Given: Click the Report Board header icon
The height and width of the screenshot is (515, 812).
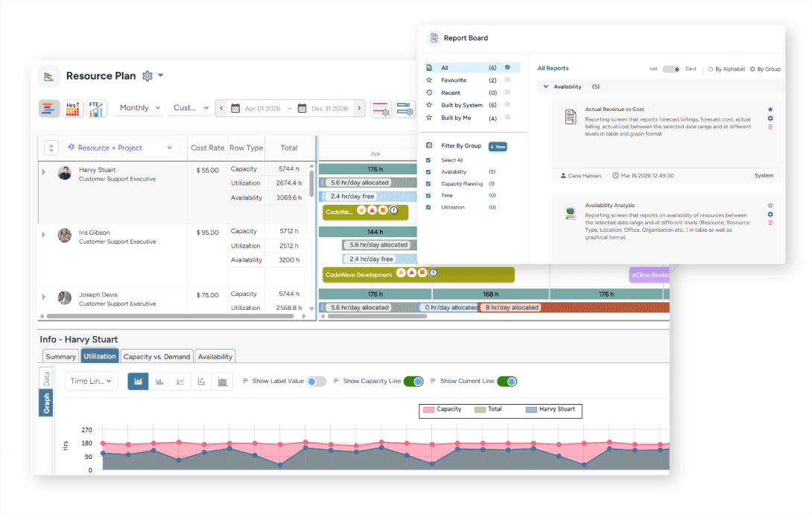Looking at the screenshot, I should [x=434, y=38].
